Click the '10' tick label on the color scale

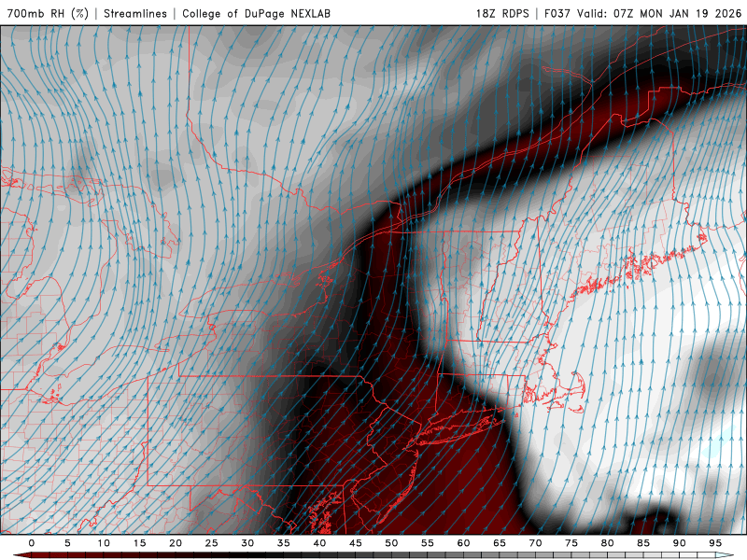pos(104,543)
